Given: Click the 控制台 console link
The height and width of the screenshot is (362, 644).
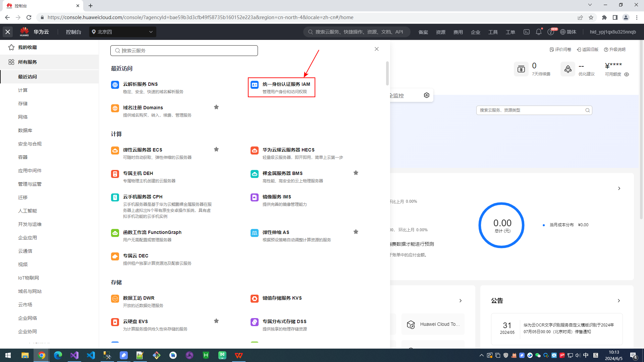Looking at the screenshot, I should [x=73, y=32].
